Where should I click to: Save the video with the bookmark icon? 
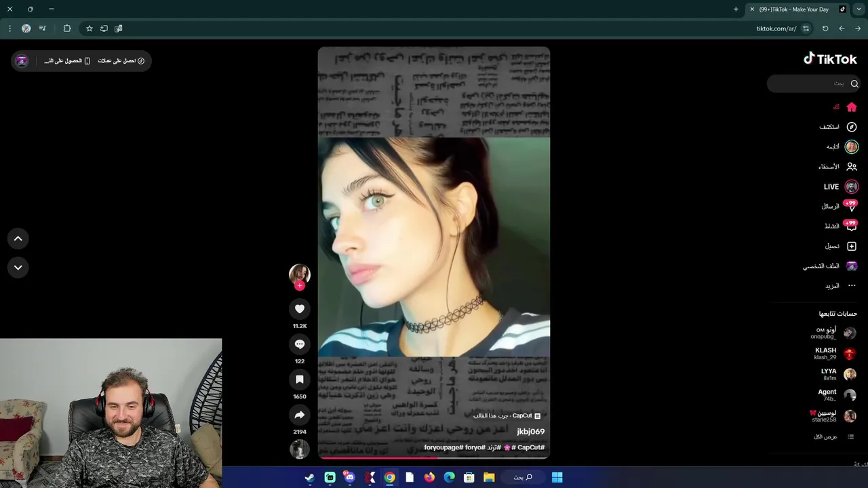(299, 380)
